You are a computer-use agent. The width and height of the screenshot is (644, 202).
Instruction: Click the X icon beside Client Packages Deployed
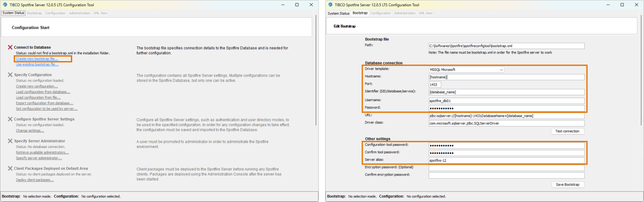click(10, 169)
